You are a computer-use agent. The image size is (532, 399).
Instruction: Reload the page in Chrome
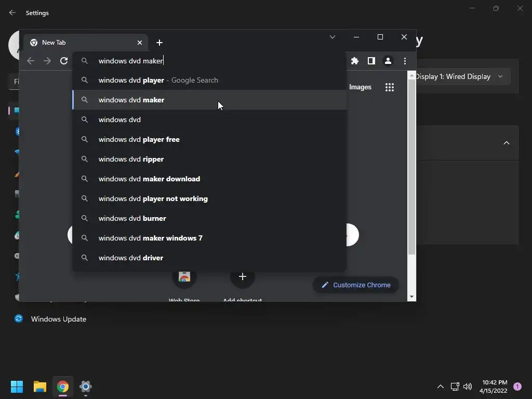tap(64, 61)
